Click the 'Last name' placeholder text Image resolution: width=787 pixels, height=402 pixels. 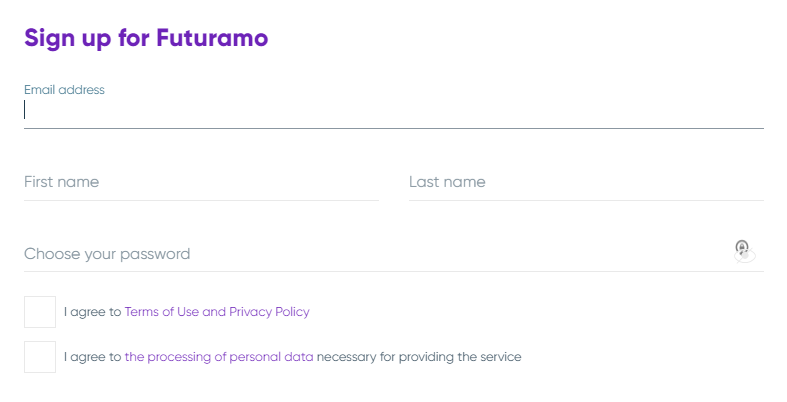[447, 182]
